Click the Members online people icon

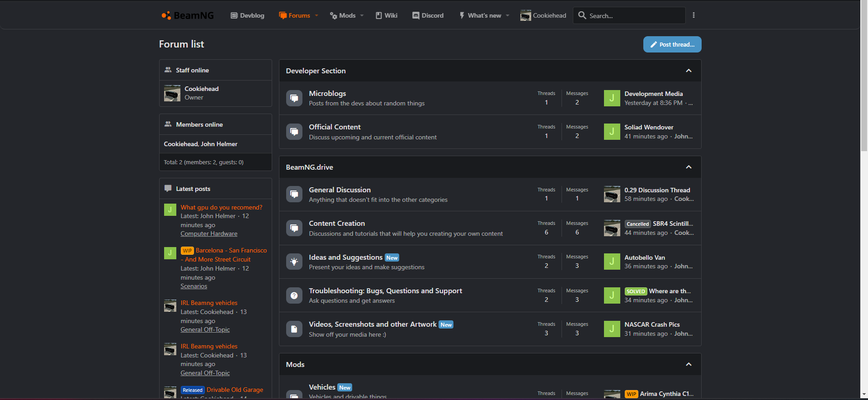168,124
